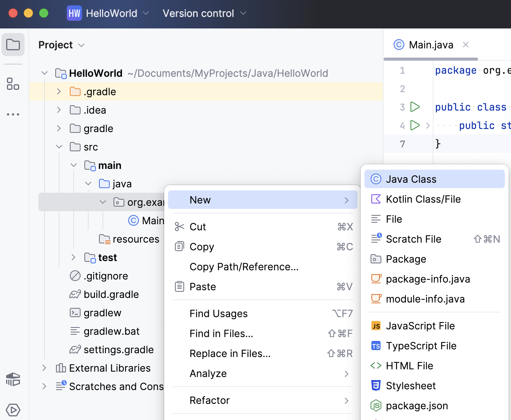Click Copy Path/Reference... option
Image resolution: width=511 pixels, height=420 pixels.
pyautogui.click(x=244, y=267)
